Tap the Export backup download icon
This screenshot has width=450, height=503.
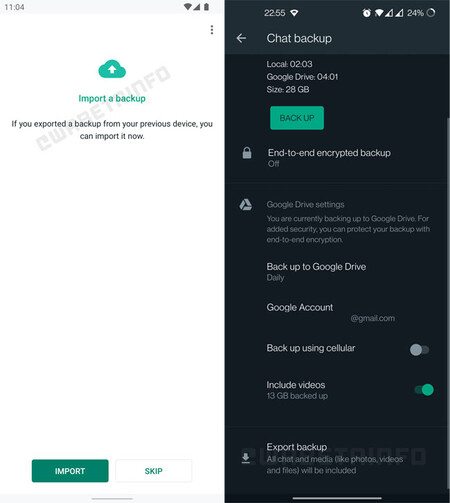click(246, 458)
